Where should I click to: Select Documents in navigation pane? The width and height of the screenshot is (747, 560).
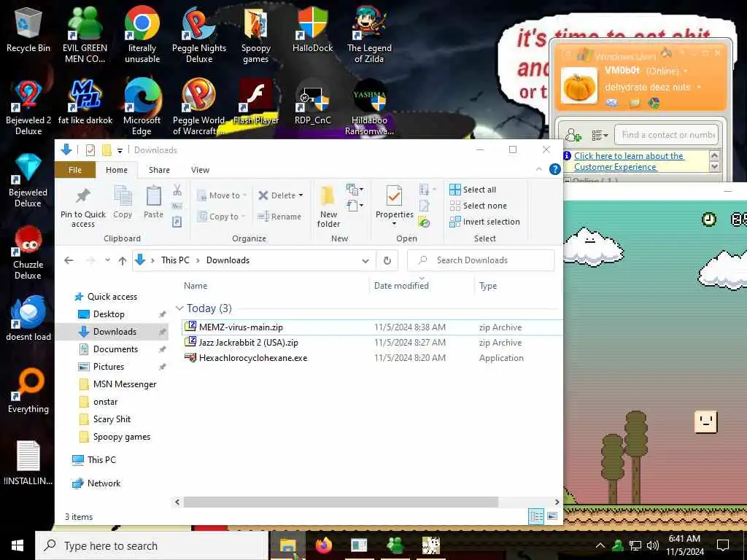click(115, 349)
